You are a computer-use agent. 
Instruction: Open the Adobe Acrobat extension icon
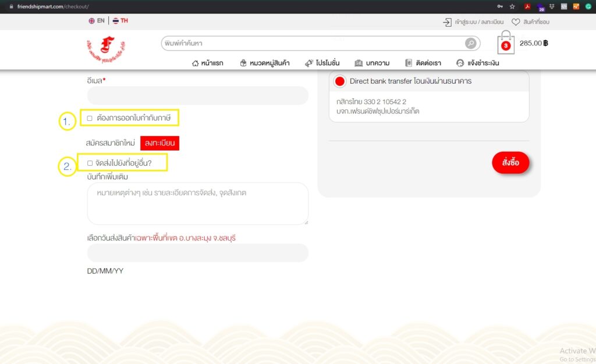click(527, 6)
